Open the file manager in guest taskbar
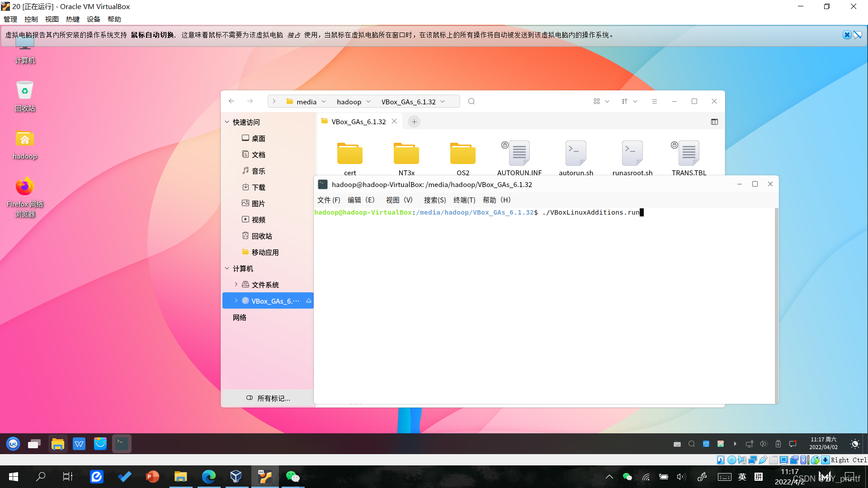 (57, 444)
